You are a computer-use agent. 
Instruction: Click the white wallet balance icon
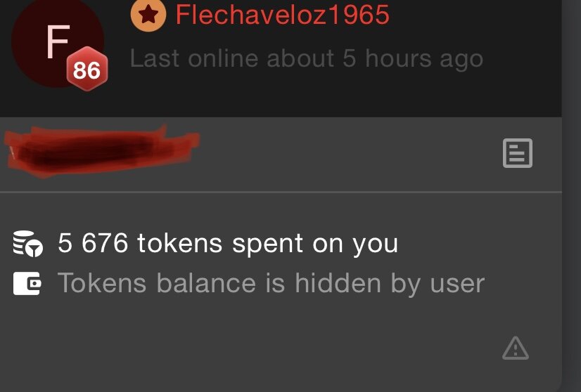pos(27,284)
